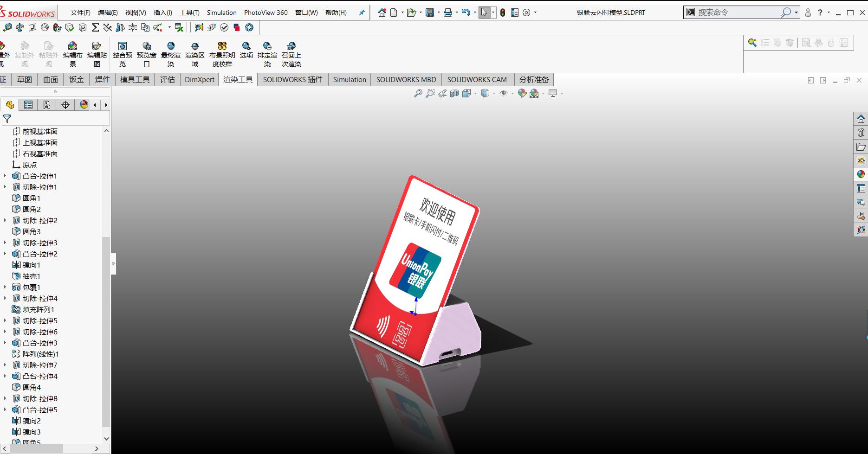868x454 pixels.
Task: Expand 切除-拉伸4 feature in tree
Action: pyautogui.click(x=5, y=298)
